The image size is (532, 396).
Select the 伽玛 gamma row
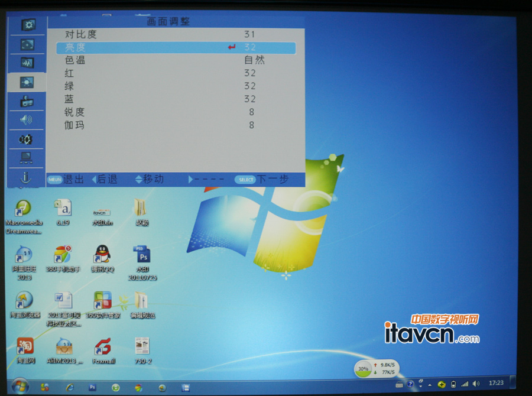point(176,125)
